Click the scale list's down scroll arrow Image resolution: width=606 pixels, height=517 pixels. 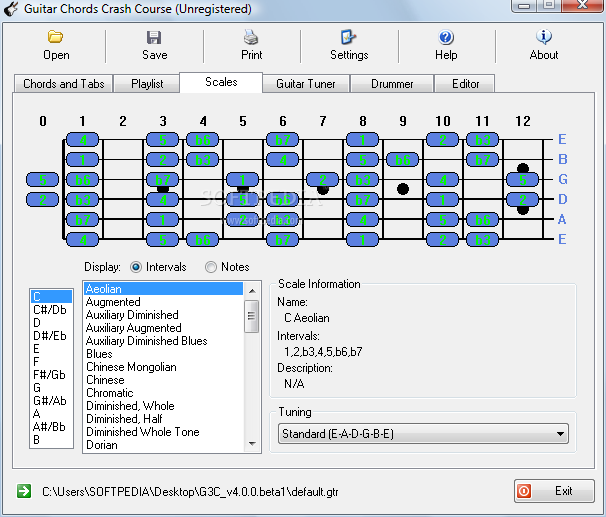click(252, 444)
